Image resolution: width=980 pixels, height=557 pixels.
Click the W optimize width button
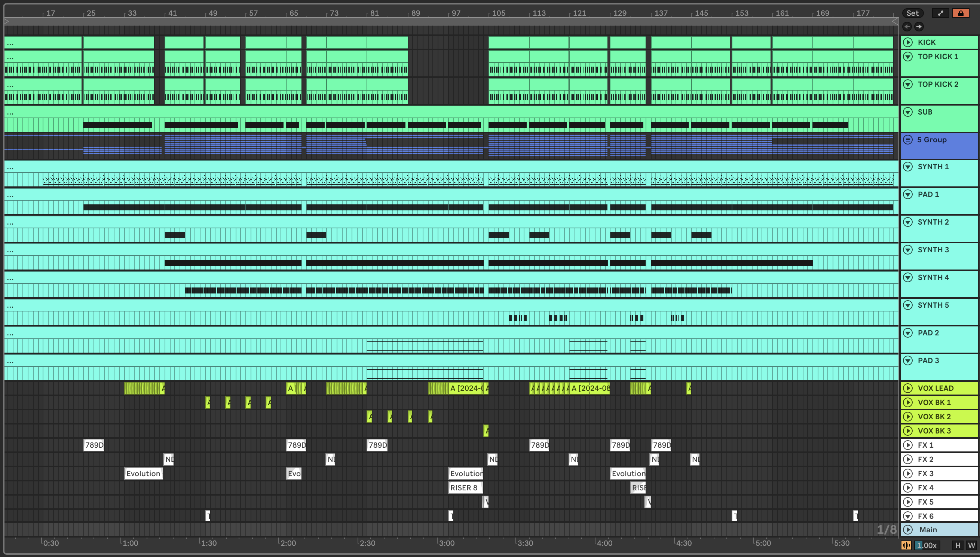[x=971, y=545]
